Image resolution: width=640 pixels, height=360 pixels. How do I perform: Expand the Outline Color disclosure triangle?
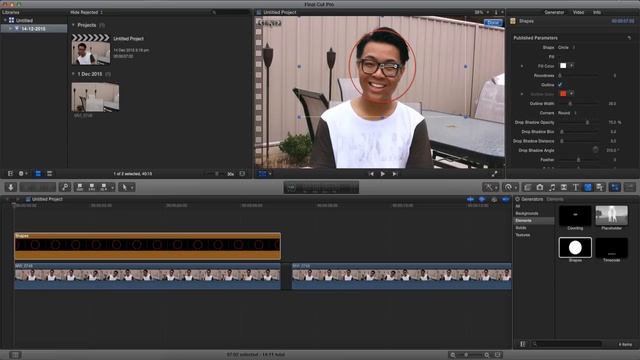522,94
